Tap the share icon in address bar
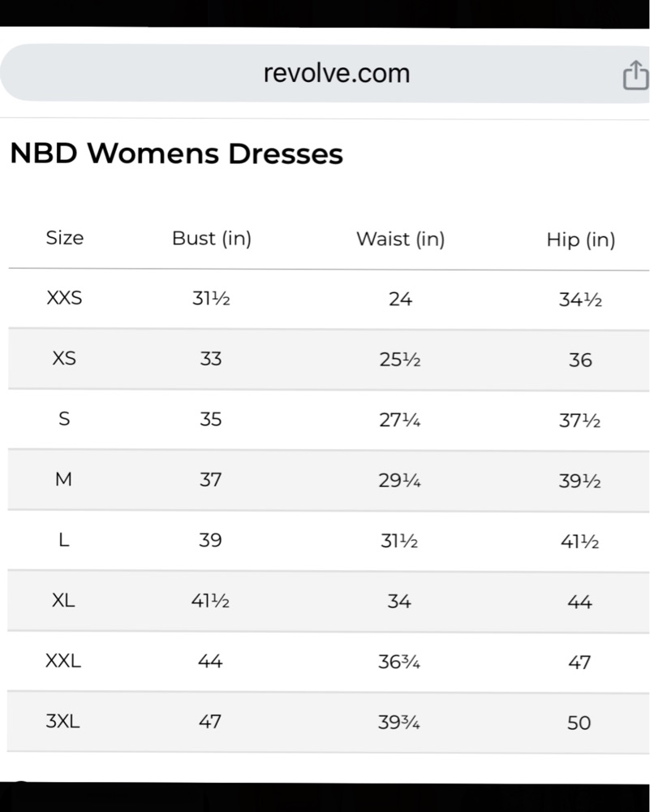 click(x=635, y=75)
